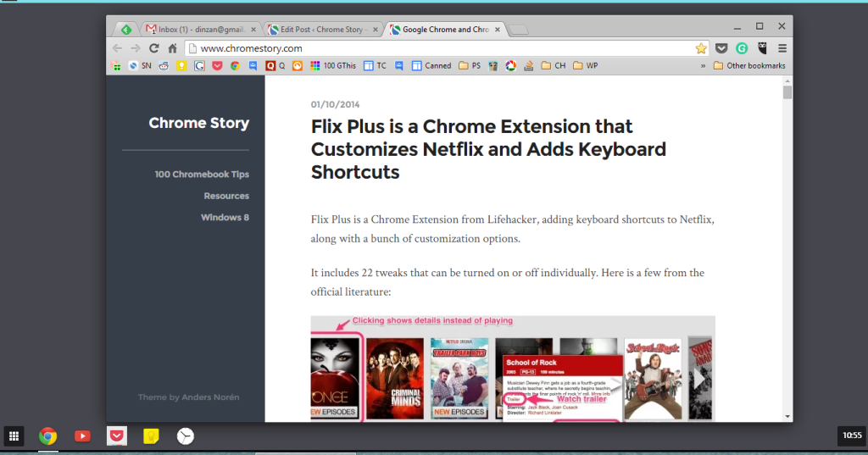Open the Reddit alien bookmark

pyautogui.click(x=164, y=65)
